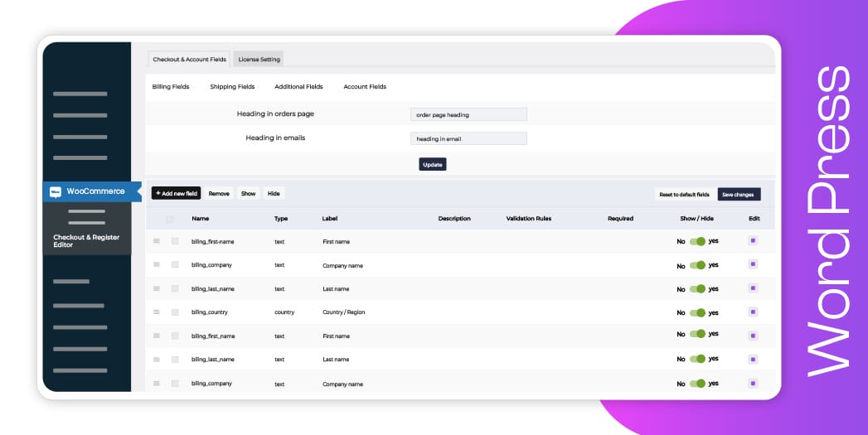Click the 'Heading in orders page' label
Image resolution: width=868 pixels, height=435 pixels.
[275, 114]
